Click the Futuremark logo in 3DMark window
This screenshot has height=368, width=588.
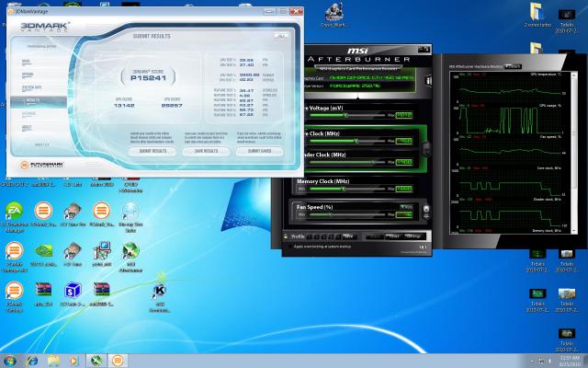(x=42, y=165)
